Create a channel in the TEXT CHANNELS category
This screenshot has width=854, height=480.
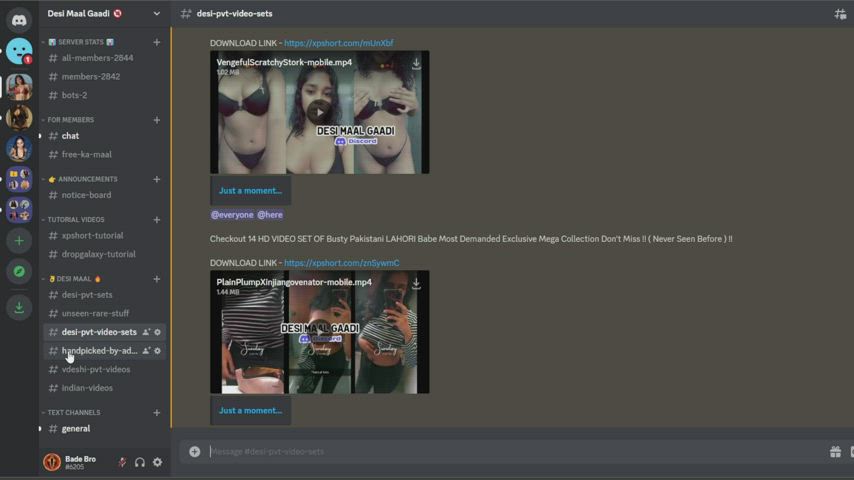click(x=157, y=413)
